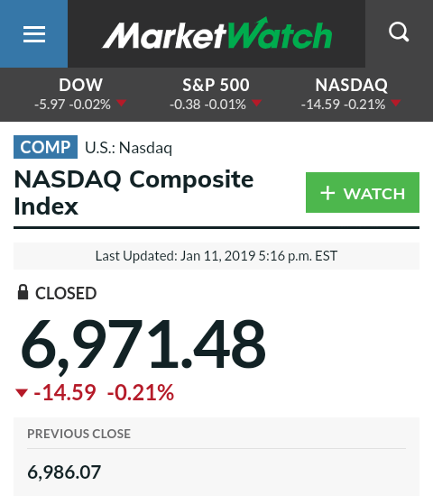Click the MarketWatch logo
This screenshot has width=433, height=504.
(217, 33)
